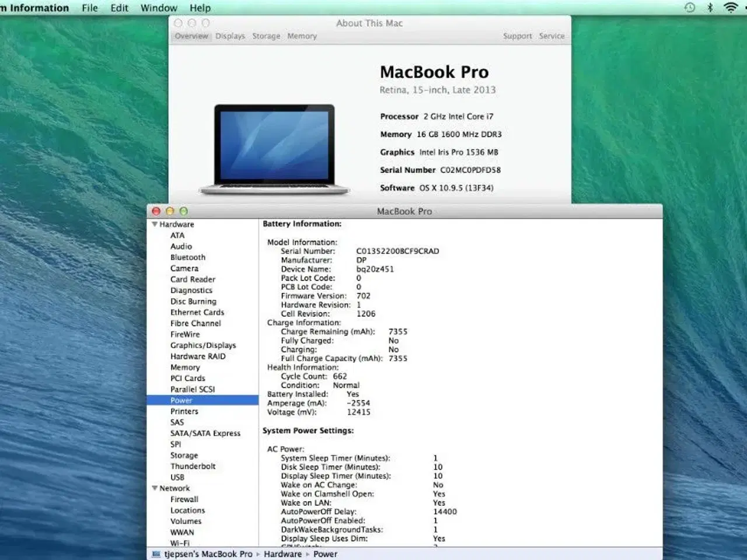Open the Edit menu
This screenshot has width=747, height=560.
119,8
